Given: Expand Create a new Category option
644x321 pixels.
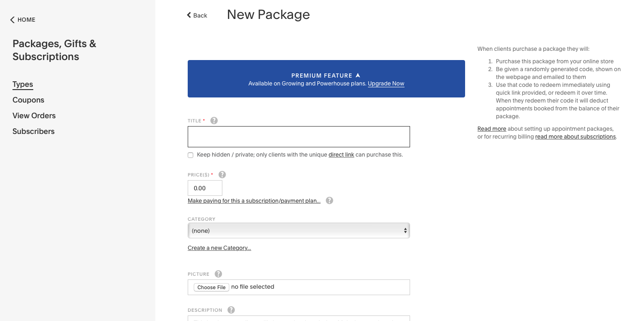Looking at the screenshot, I should pyautogui.click(x=219, y=248).
